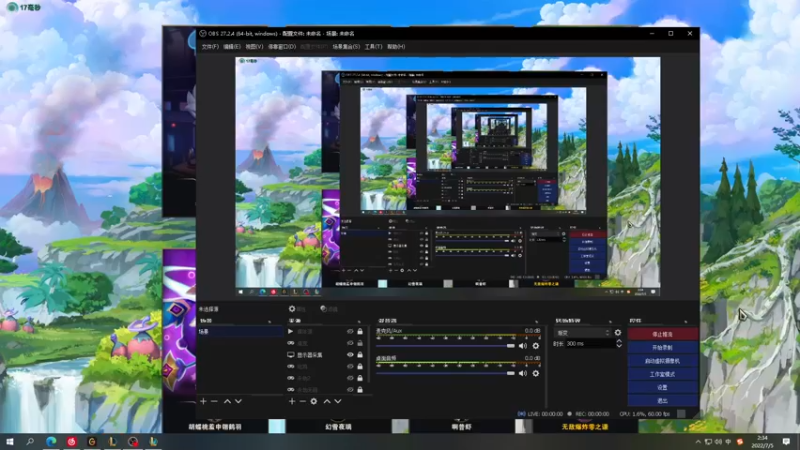This screenshot has width=800, height=450.
Task: Remove the selected scene with the Scenes dock minus icon
Action: pyautogui.click(x=214, y=402)
